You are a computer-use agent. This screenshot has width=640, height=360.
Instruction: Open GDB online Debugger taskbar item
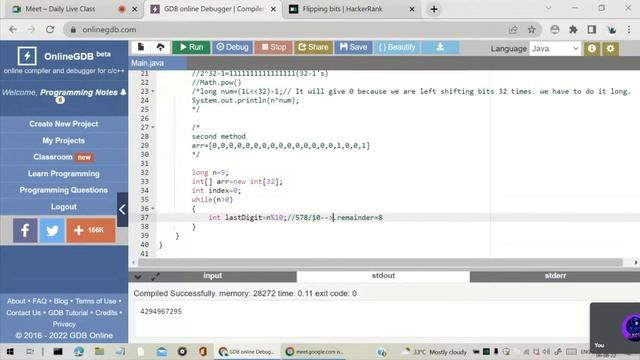pyautogui.click(x=247, y=351)
